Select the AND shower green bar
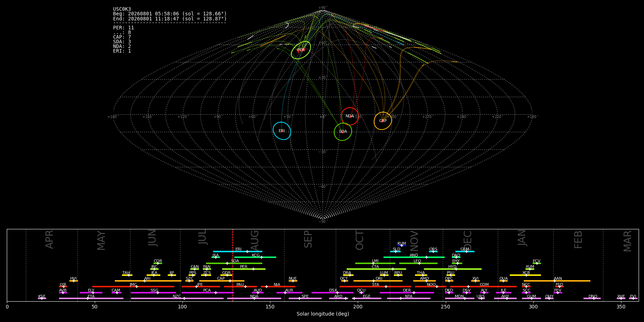The width and height of the screenshot is (644, 322). [x=414, y=257]
